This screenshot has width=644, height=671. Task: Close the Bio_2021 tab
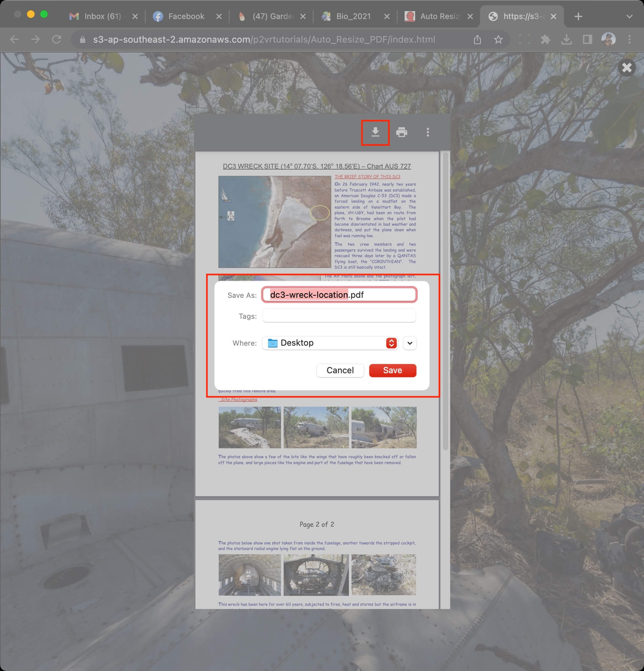[387, 16]
